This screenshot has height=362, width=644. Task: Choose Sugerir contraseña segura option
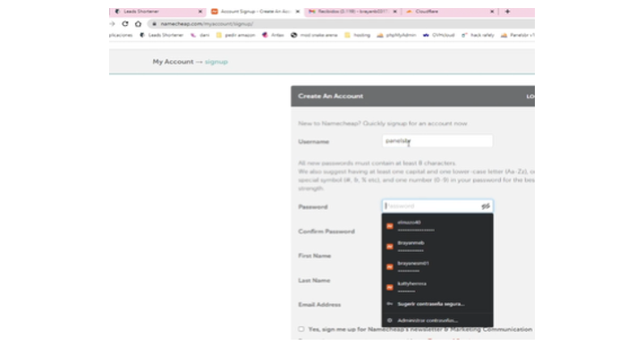tap(437, 304)
